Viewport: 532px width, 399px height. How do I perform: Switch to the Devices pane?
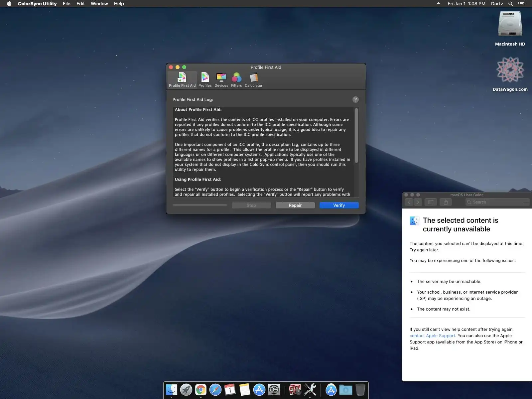coord(221,80)
